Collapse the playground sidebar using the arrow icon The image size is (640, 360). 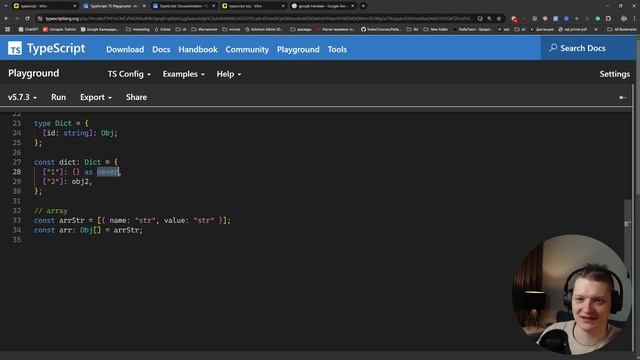tap(622, 98)
